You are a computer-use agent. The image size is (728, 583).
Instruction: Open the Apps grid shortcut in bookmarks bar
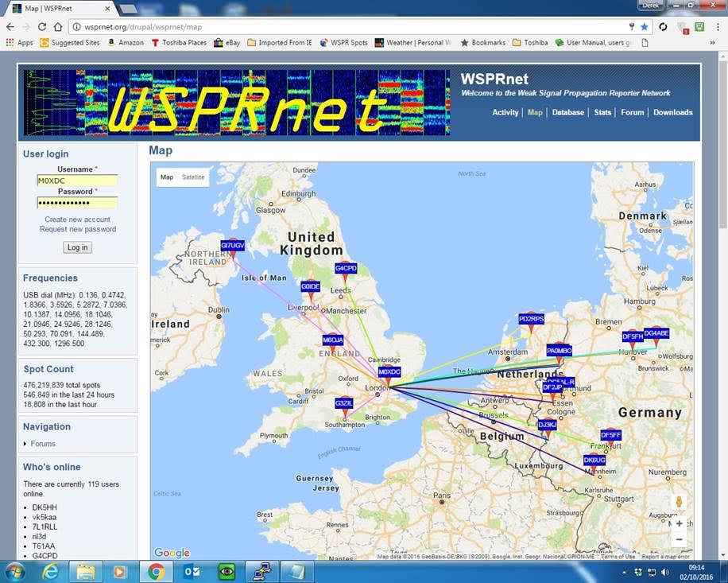(x=20, y=43)
